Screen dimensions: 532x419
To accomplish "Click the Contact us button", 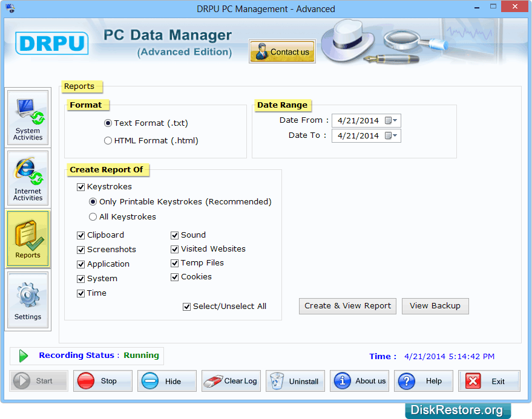I will pos(282,51).
